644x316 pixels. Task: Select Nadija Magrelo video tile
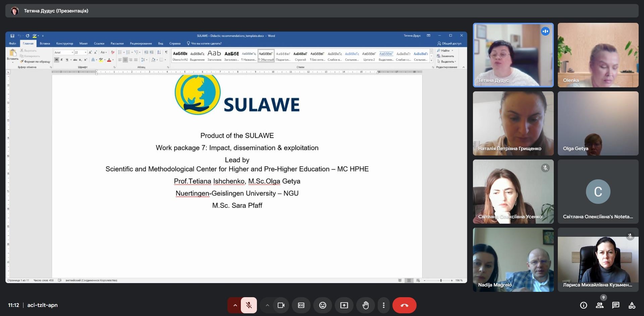click(513, 260)
